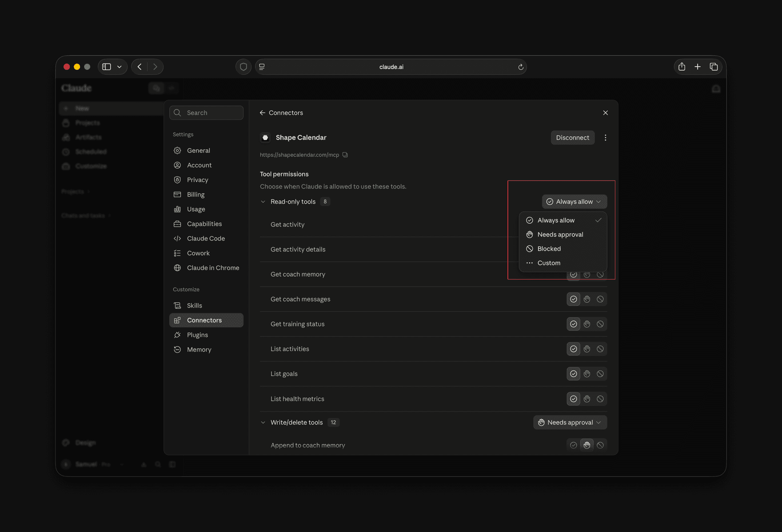The height and width of the screenshot is (532, 782).
Task: Set Get coach messages to always allow
Action: (574, 299)
